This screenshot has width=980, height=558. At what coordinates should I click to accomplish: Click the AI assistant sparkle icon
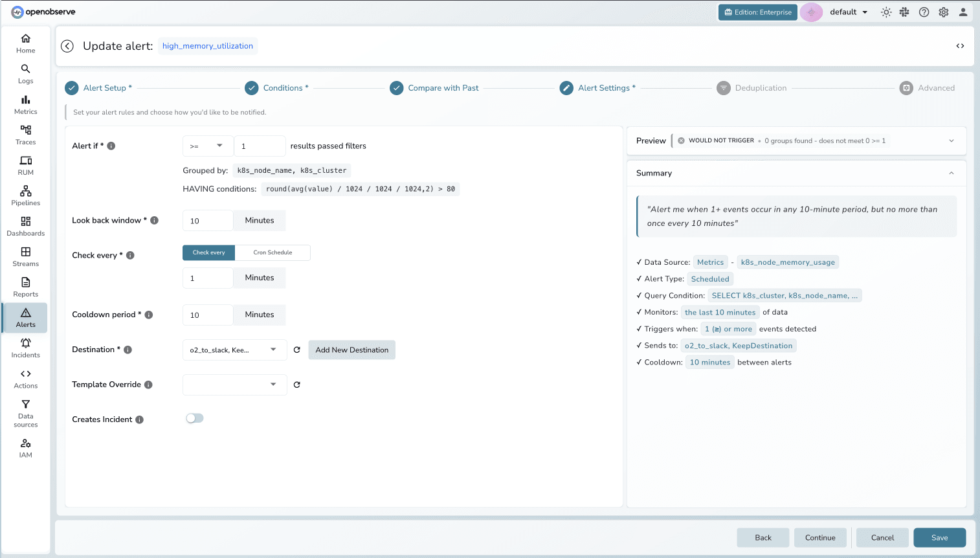pyautogui.click(x=811, y=12)
